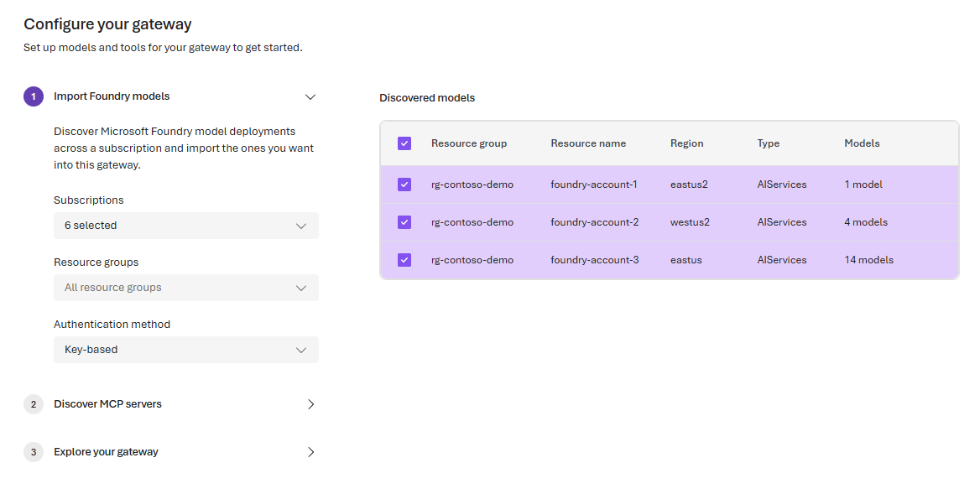
Task: Click the foundry-account-1 resource name cell
Action: (594, 185)
